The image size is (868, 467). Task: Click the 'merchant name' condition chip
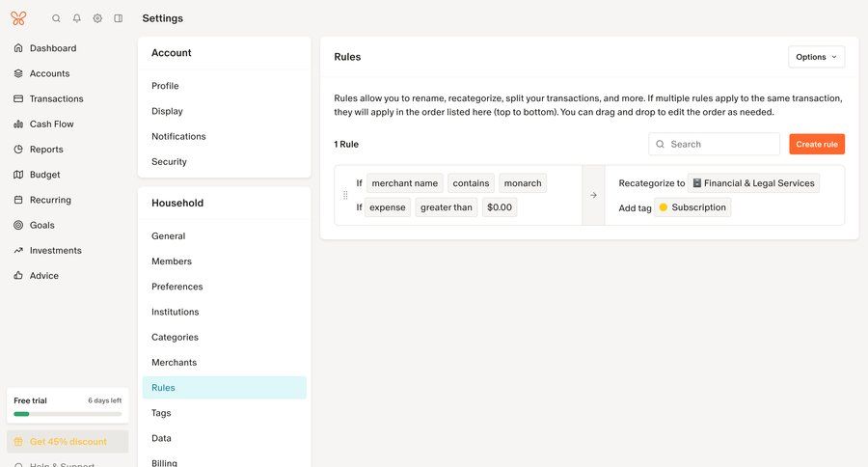pyautogui.click(x=405, y=182)
